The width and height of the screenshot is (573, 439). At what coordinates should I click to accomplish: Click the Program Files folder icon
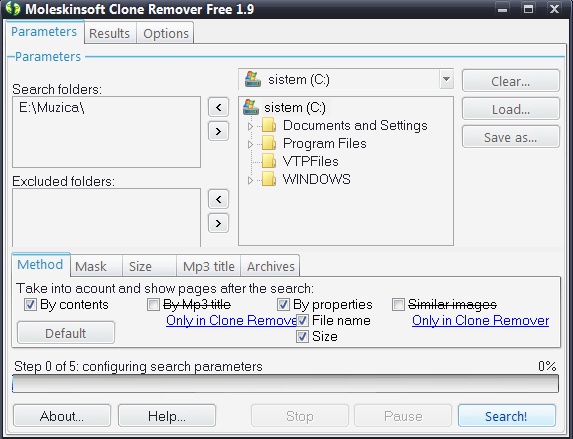(x=269, y=143)
